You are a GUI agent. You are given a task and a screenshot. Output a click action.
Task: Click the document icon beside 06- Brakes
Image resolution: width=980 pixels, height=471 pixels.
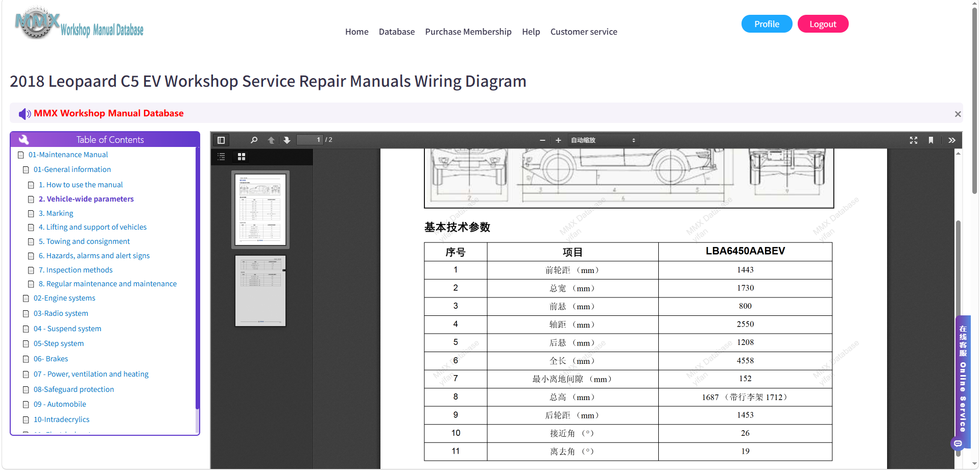click(x=26, y=359)
